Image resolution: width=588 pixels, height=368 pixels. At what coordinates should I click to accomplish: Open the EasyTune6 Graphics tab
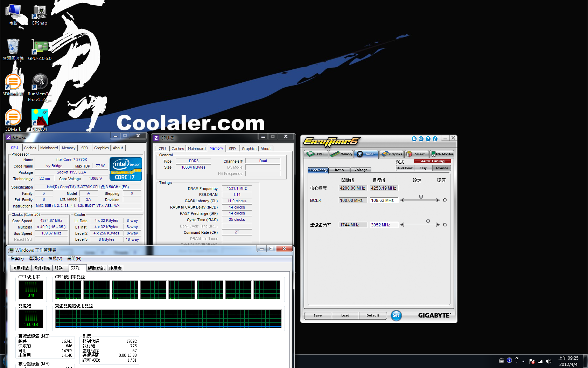(392, 154)
